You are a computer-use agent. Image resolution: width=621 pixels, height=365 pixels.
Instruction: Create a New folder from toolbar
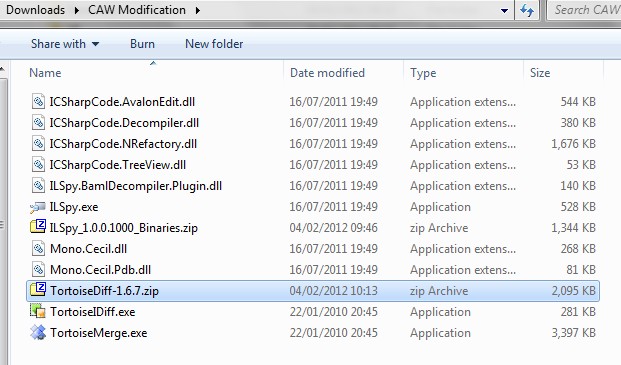click(214, 44)
